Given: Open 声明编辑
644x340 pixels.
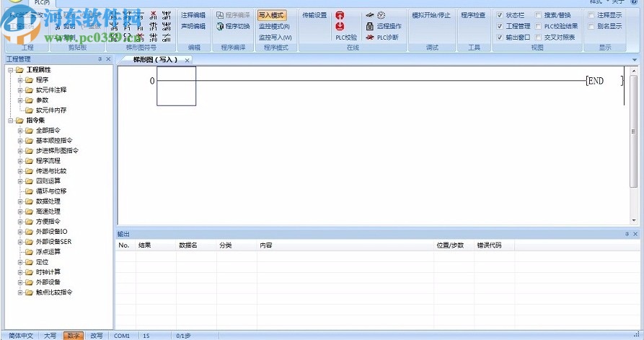Looking at the screenshot, I should [x=193, y=26].
